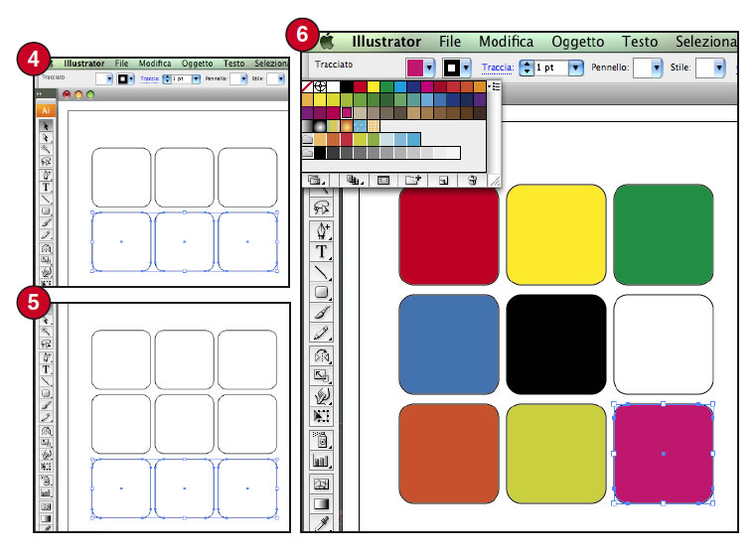Click the 1 pt stroke weight field in the colored-squares window
The width and height of the screenshot is (756, 554).
tap(550, 68)
